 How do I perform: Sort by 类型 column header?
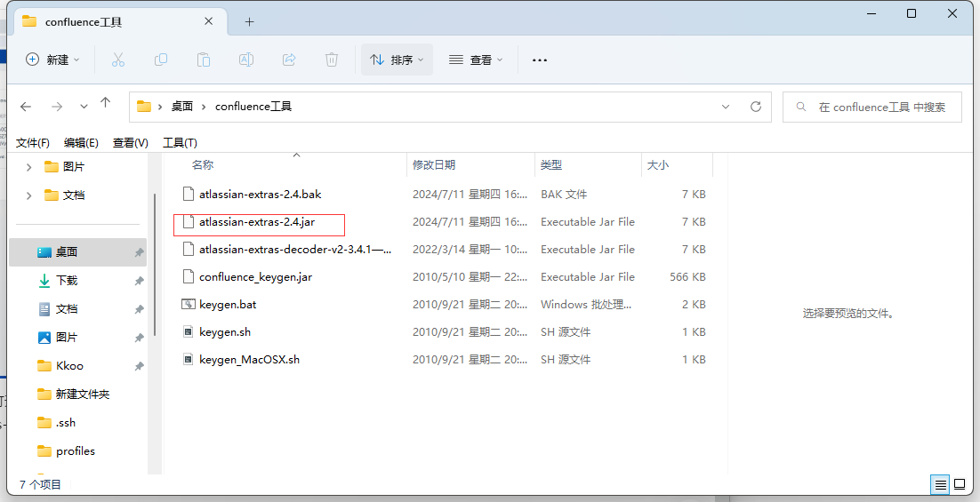551,165
